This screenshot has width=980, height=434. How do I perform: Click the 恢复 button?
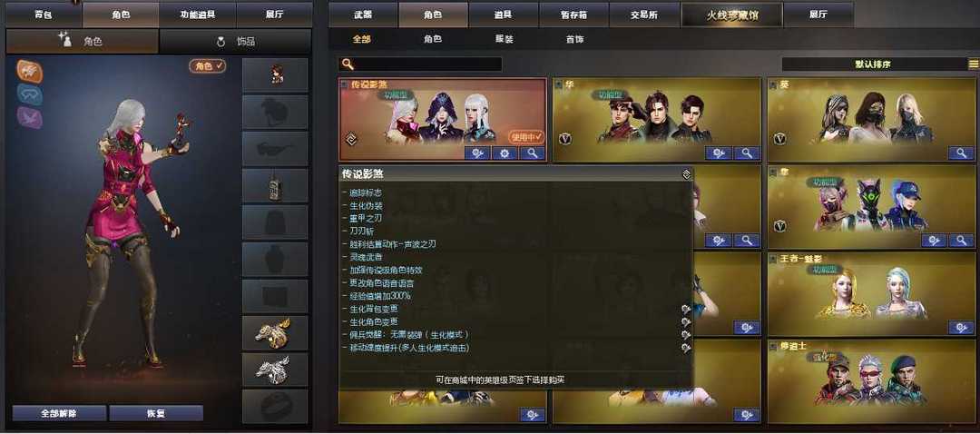click(156, 413)
